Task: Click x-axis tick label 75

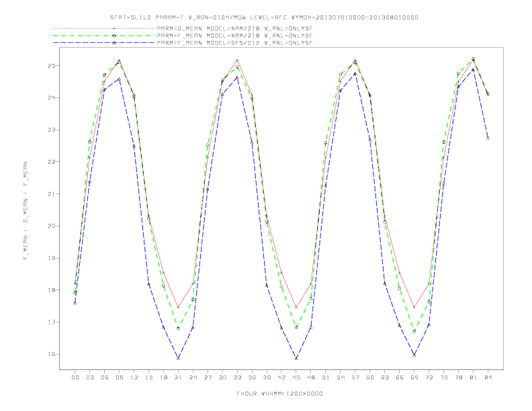Action: click(444, 377)
